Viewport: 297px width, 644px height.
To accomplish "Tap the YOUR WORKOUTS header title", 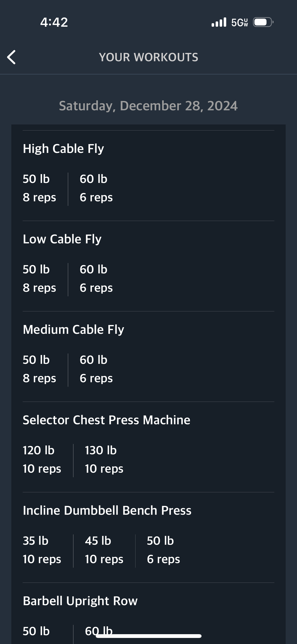I will pyautogui.click(x=149, y=57).
